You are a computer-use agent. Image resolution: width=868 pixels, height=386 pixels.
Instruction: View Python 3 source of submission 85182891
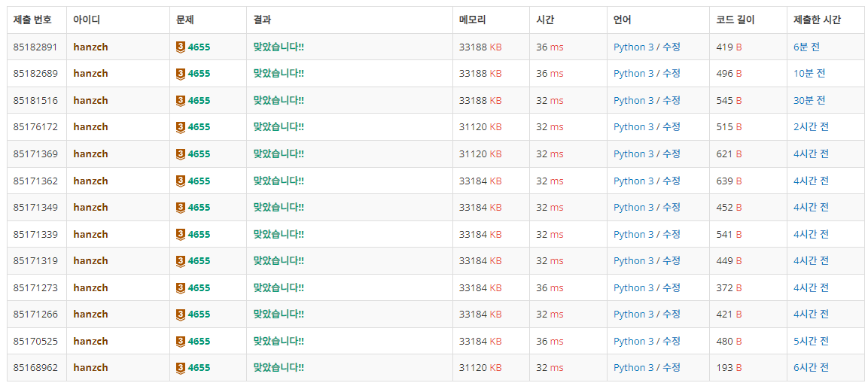click(633, 47)
